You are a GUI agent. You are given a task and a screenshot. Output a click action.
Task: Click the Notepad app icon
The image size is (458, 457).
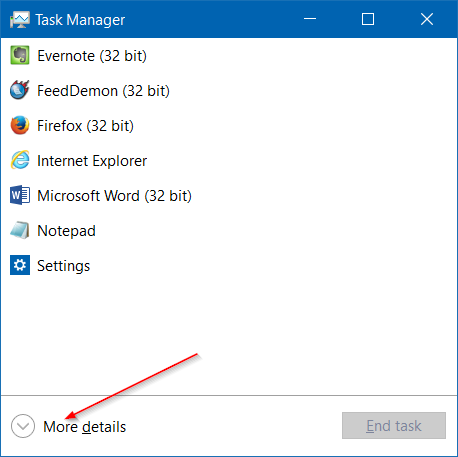pos(20,230)
